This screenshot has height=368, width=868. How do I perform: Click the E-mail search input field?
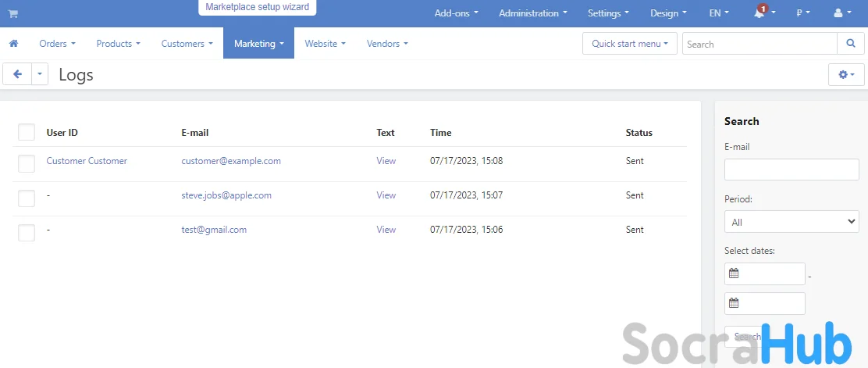(x=791, y=170)
